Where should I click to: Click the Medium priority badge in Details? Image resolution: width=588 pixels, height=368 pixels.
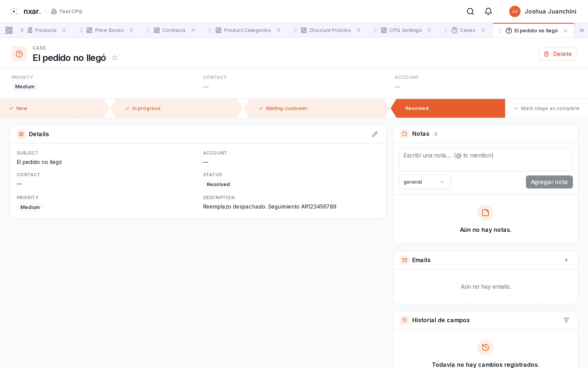(30, 207)
